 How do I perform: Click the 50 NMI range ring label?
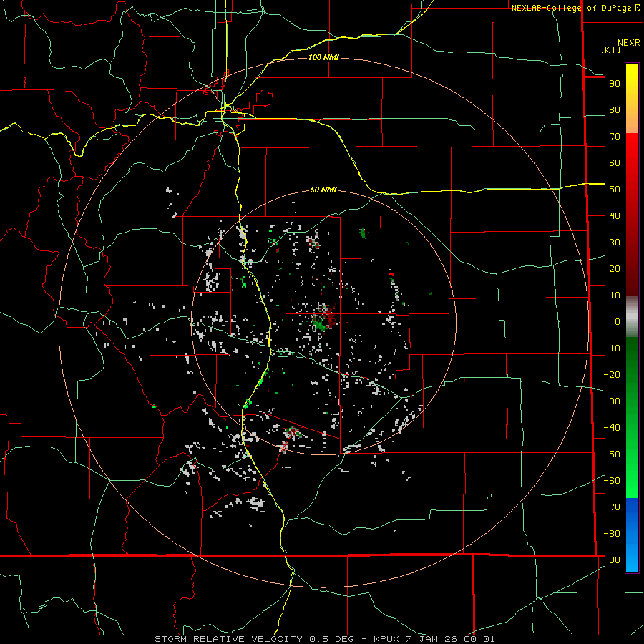pos(323,190)
